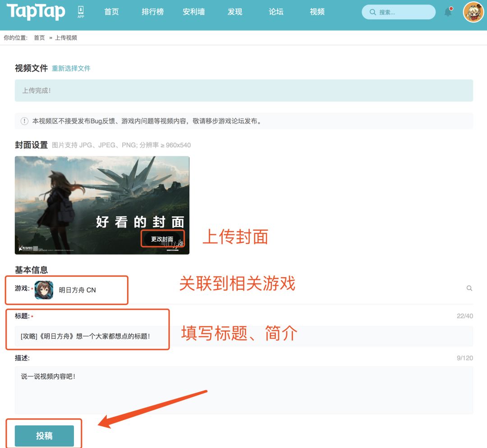Open the 安利墙 navigation menu

pyautogui.click(x=194, y=12)
